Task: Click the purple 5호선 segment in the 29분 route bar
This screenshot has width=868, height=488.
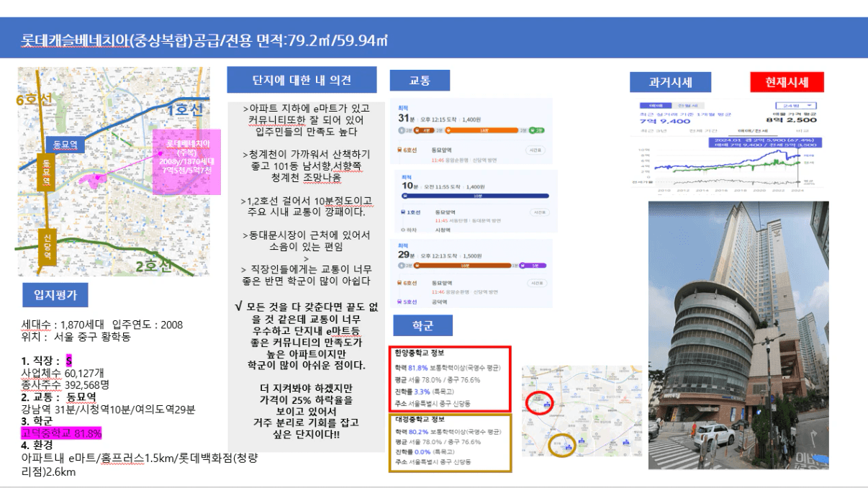Action: click(533, 266)
